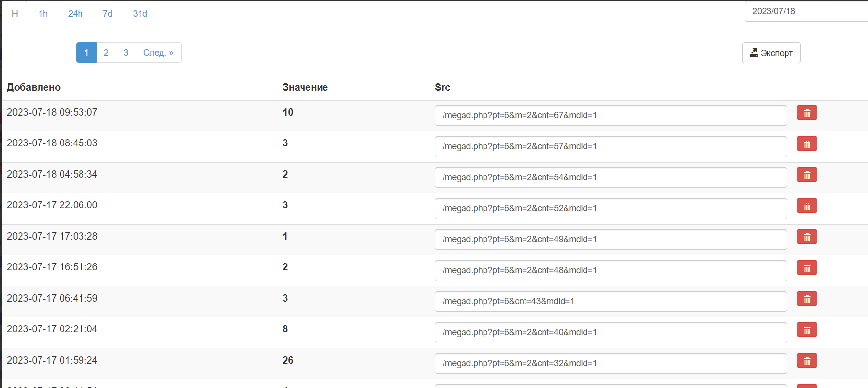Click trash icon for 08:45:03 entry
868x388 pixels.
tap(807, 144)
